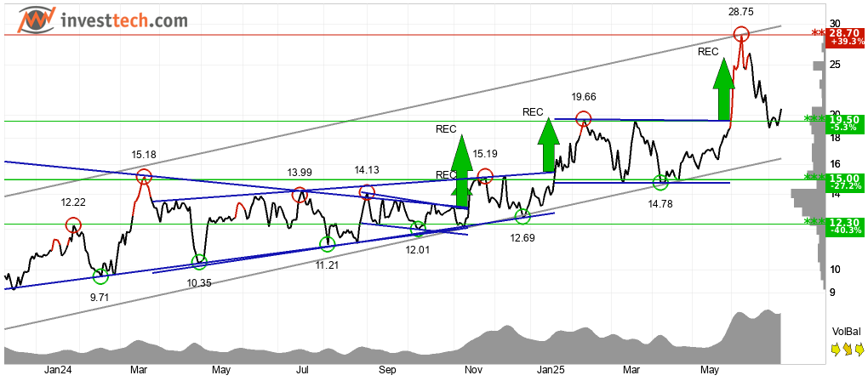
Task: Click the green 19.50 support label
Action: point(843,122)
